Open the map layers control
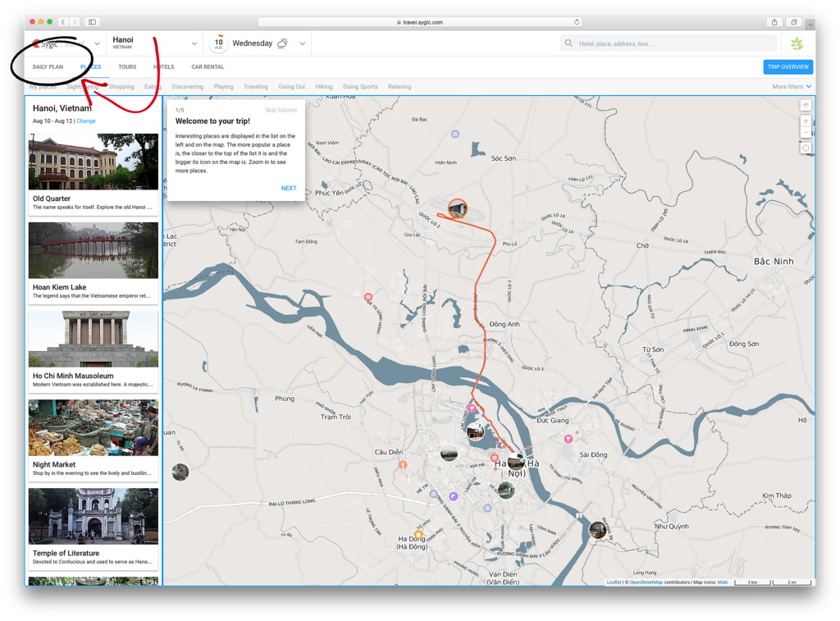840x621 pixels. pyautogui.click(x=806, y=105)
